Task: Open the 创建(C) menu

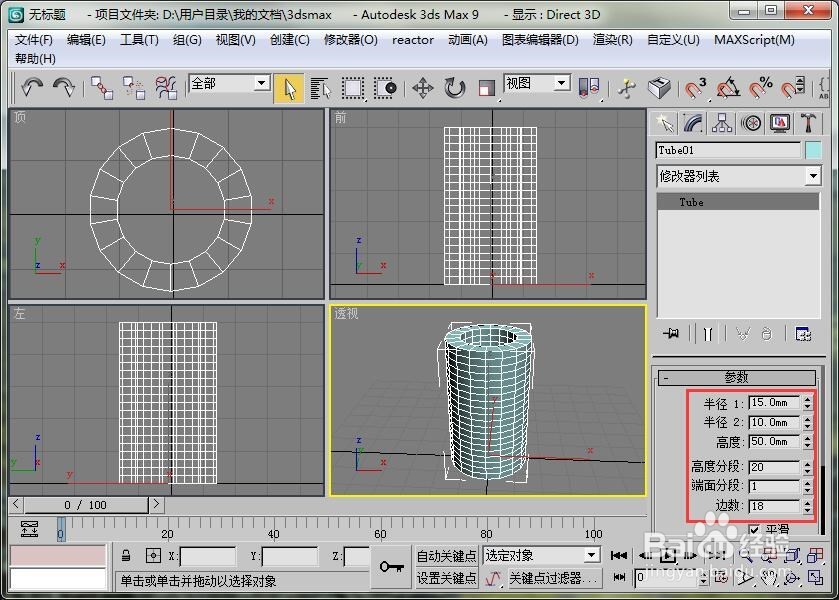Action: (x=288, y=40)
